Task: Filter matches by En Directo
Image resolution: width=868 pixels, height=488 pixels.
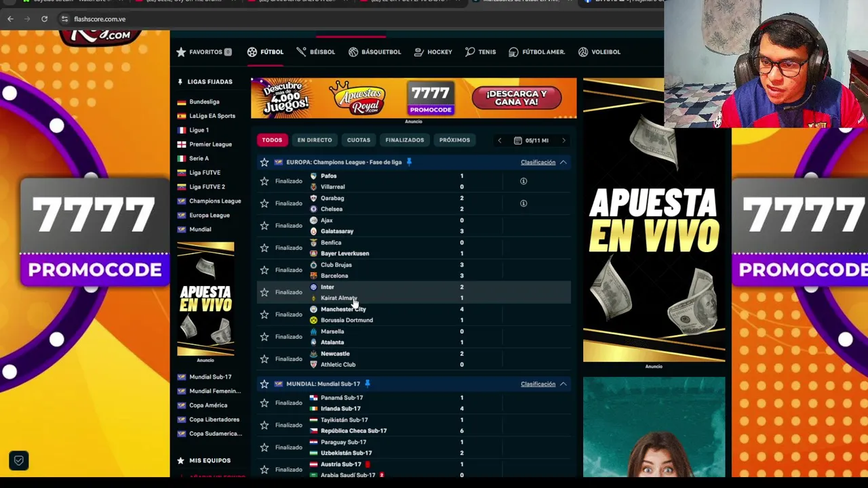Action: click(315, 140)
